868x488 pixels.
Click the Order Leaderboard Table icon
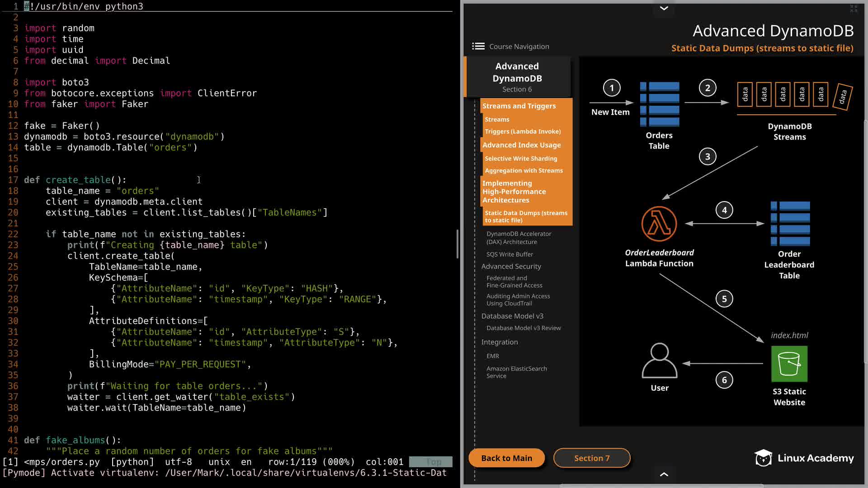tap(790, 224)
